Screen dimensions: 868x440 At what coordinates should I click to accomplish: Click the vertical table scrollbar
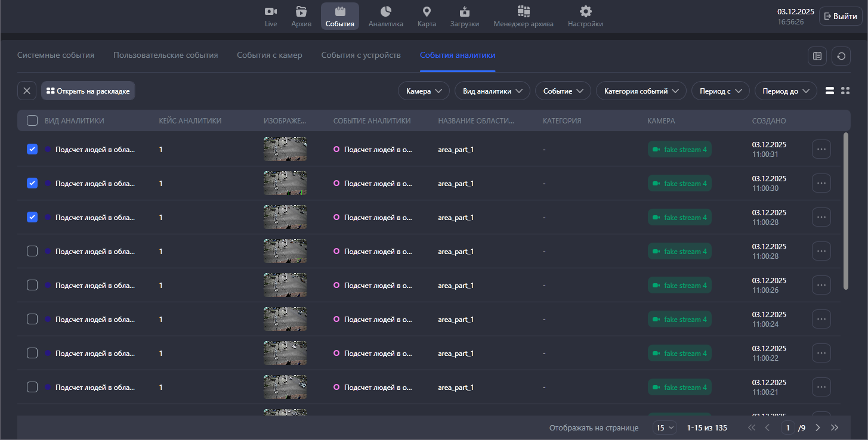[x=845, y=211]
